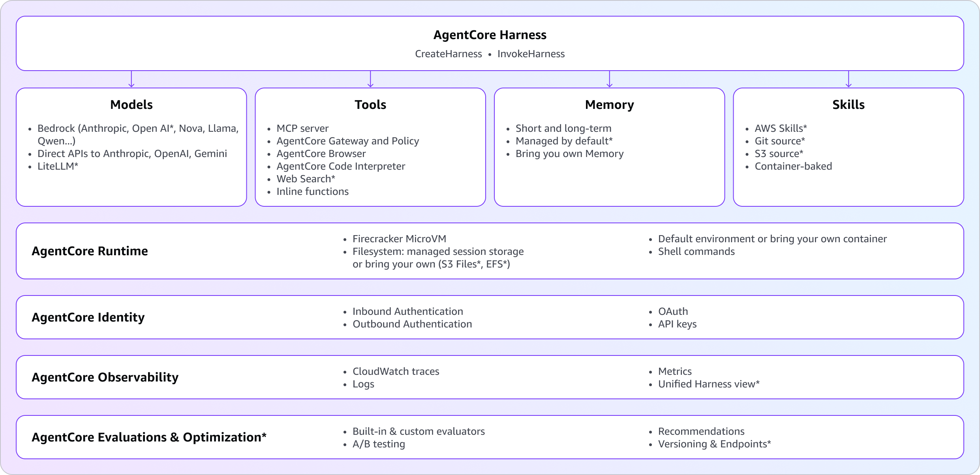Click Short and long-term bullet
Image resolution: width=980 pixels, height=475 pixels.
563,128
